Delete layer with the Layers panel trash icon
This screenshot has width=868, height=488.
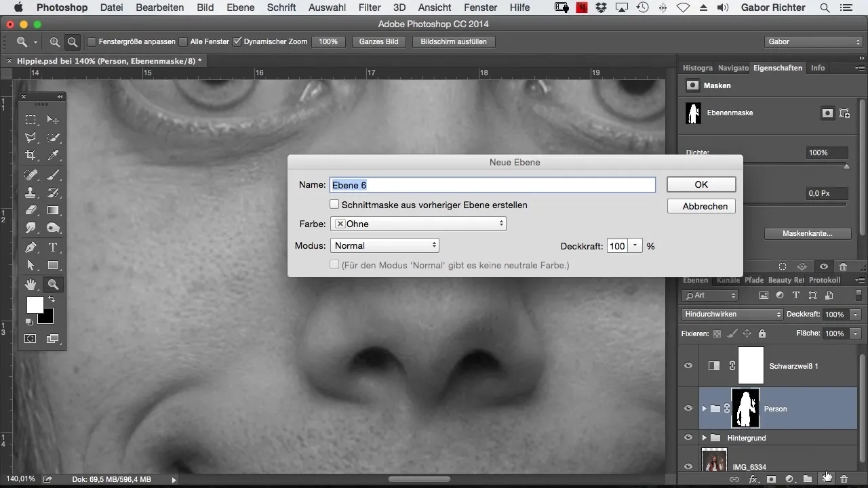click(x=844, y=479)
